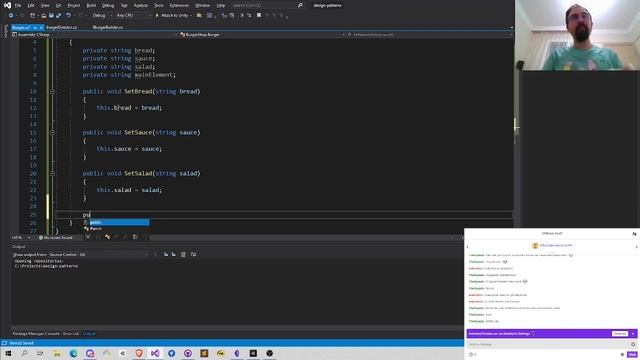Click the uncomment selection icon in toolbar
The image size is (640, 360).
(249, 16)
